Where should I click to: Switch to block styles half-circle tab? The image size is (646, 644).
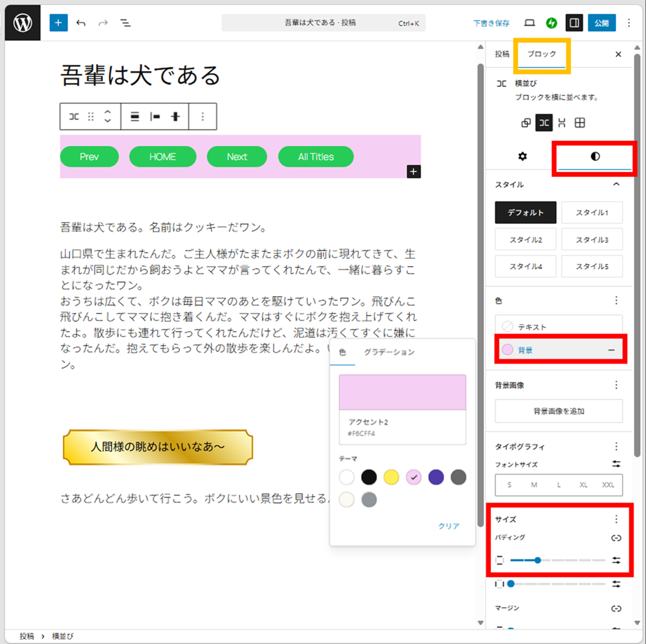(595, 156)
